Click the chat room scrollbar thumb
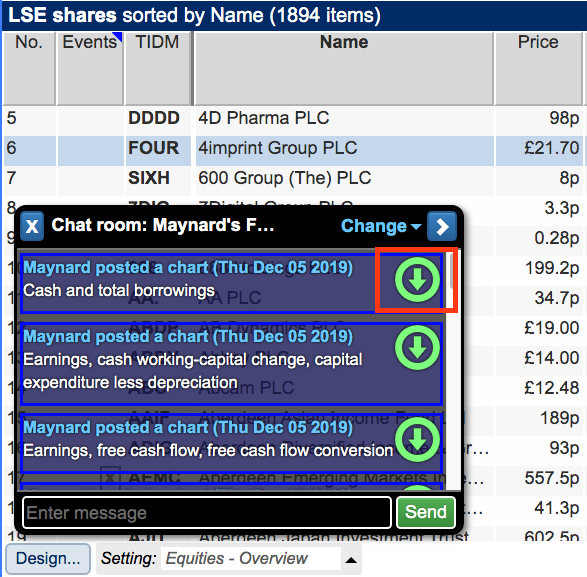The height and width of the screenshot is (577, 587). [x=451, y=270]
